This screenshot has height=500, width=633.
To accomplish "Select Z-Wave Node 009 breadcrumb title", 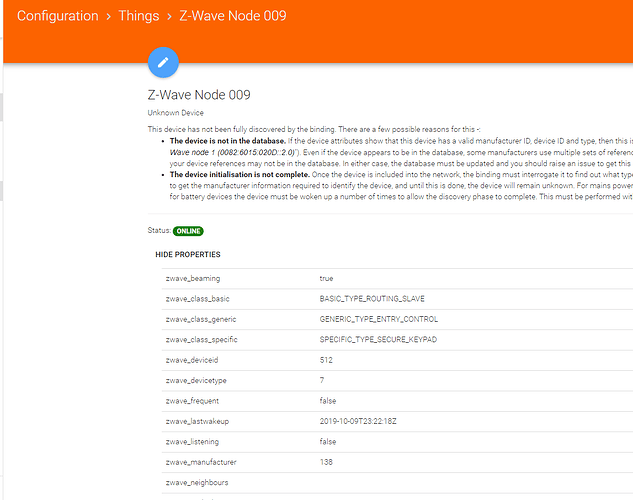I will 233,16.
